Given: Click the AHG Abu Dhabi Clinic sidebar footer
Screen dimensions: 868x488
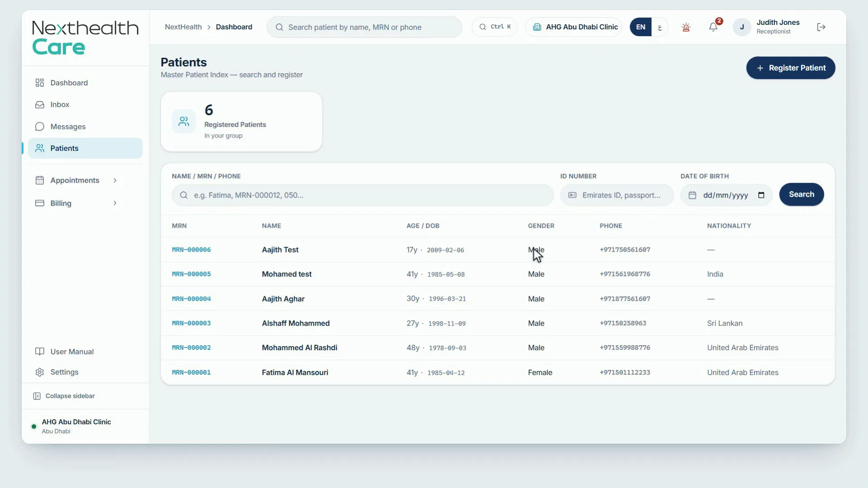Looking at the screenshot, I should point(85,426).
